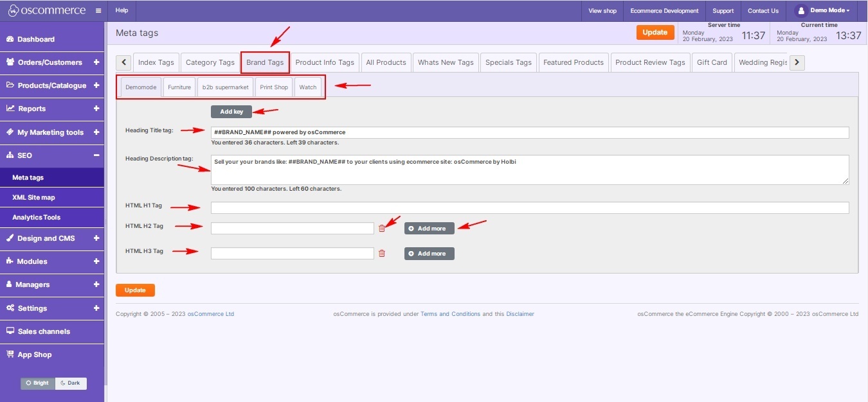Switch to the Dark theme

[x=71, y=383]
